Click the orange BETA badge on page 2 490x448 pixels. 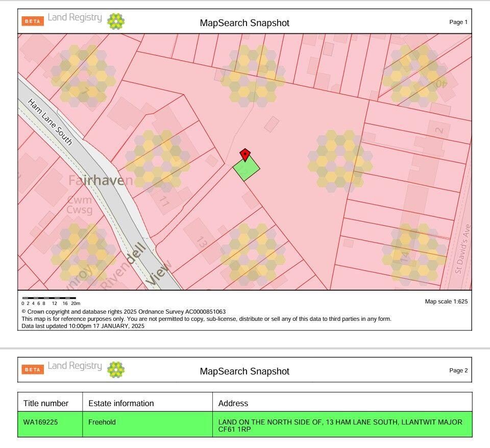tap(33, 369)
